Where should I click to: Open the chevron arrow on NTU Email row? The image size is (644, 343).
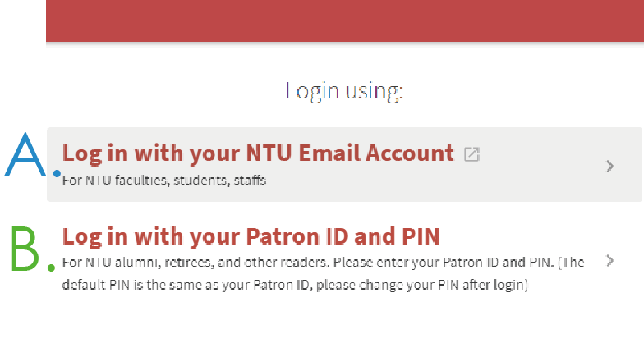click(x=609, y=166)
